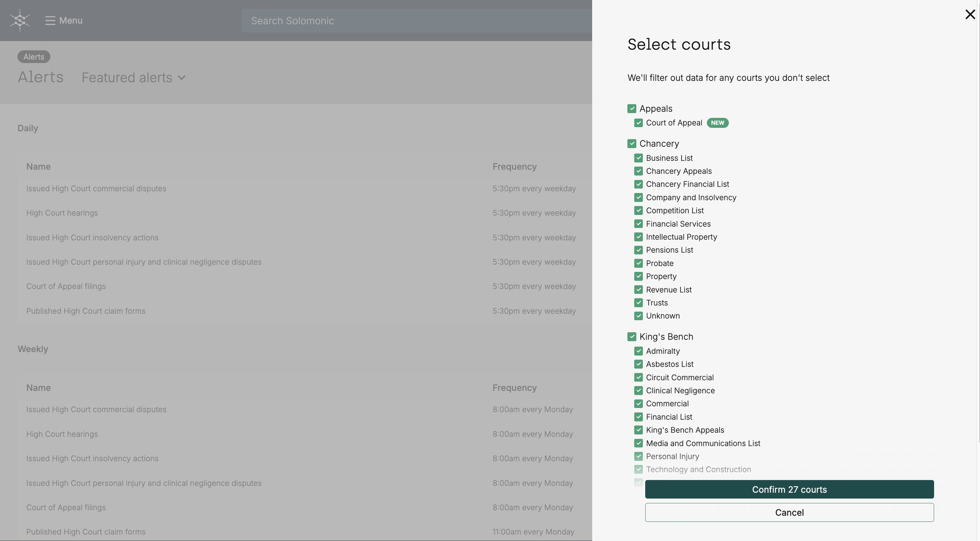
Task: Open daily Court of Appeal filings alert
Action: (66, 286)
